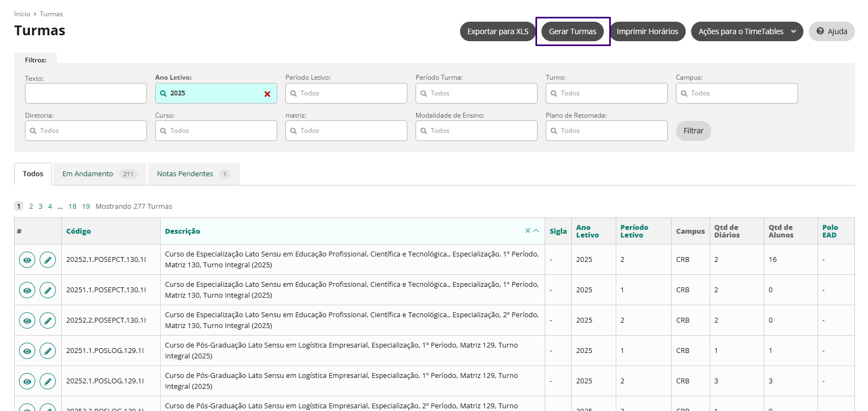
Task: Edit turma 20252.1.POSLOG.129.1I with pencil icon
Action: pos(48,381)
